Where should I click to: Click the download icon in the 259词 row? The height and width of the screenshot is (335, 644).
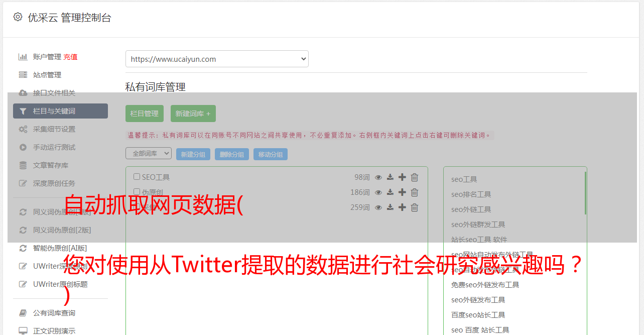tap(390, 207)
